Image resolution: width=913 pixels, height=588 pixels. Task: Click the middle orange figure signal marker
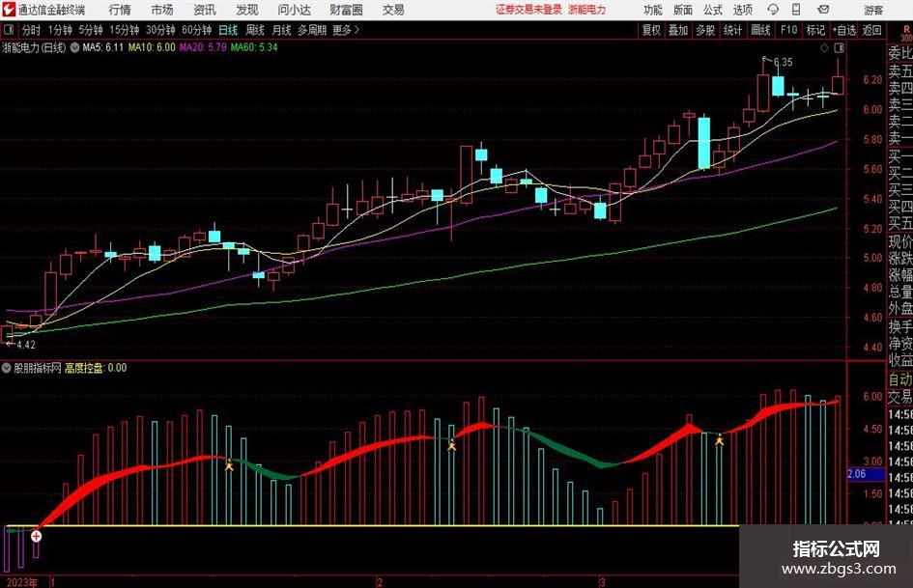pyautogui.click(x=452, y=445)
